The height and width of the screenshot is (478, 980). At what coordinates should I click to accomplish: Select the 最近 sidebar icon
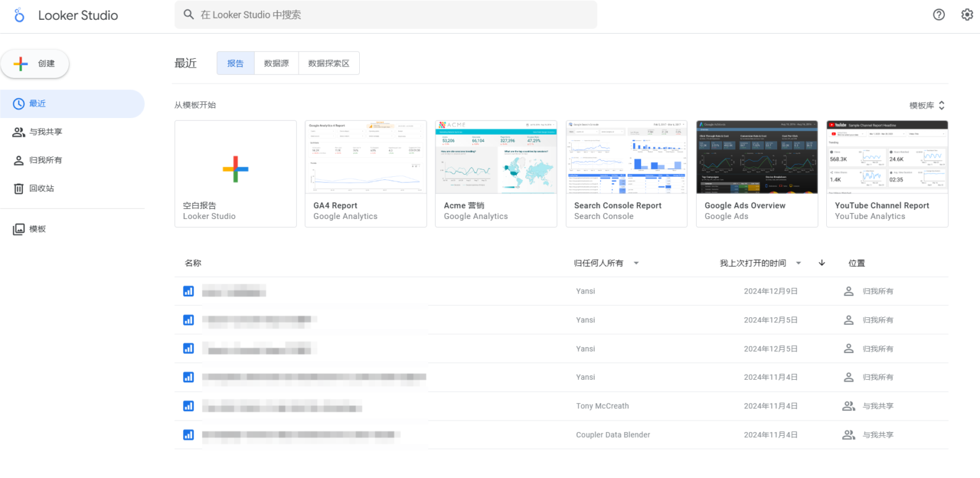pos(19,103)
